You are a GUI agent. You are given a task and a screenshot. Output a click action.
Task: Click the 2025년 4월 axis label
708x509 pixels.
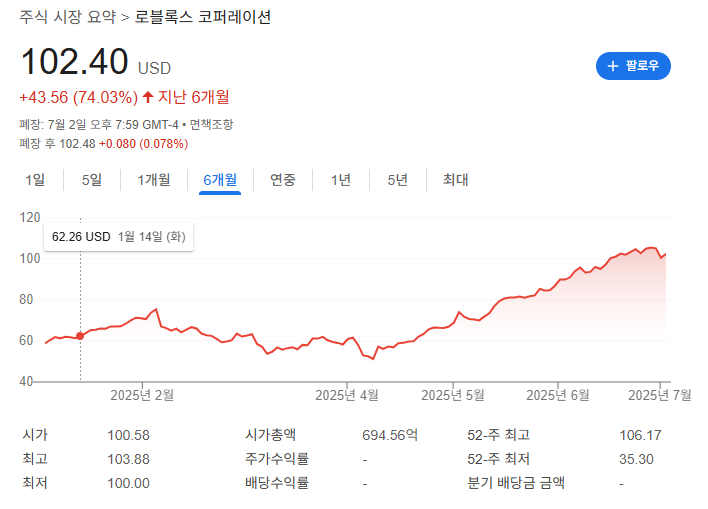pyautogui.click(x=347, y=395)
